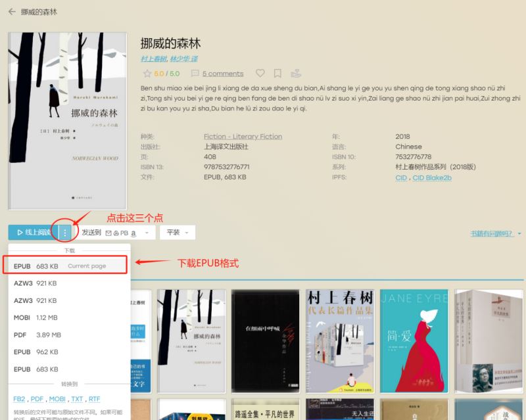
Task: Click the 书籍有问题吗? link
Action: tap(492, 233)
